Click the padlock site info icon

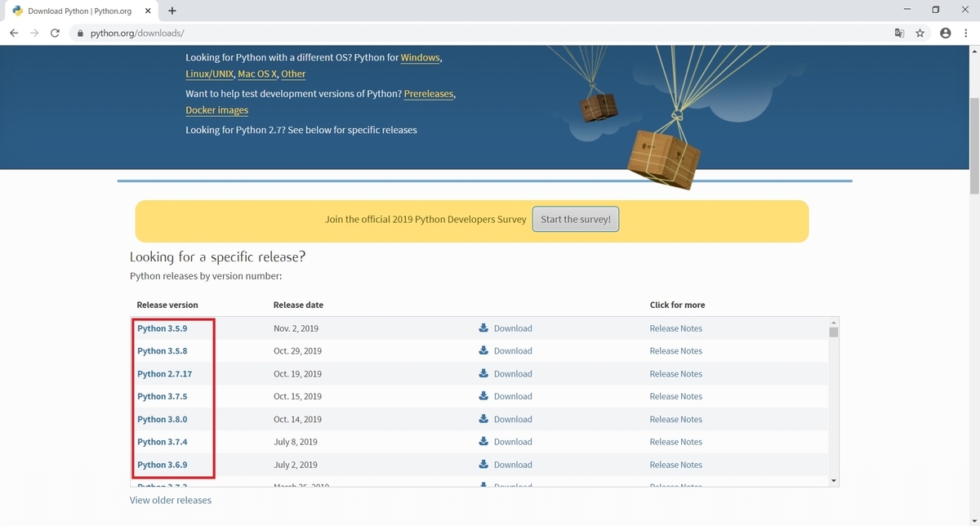click(80, 33)
